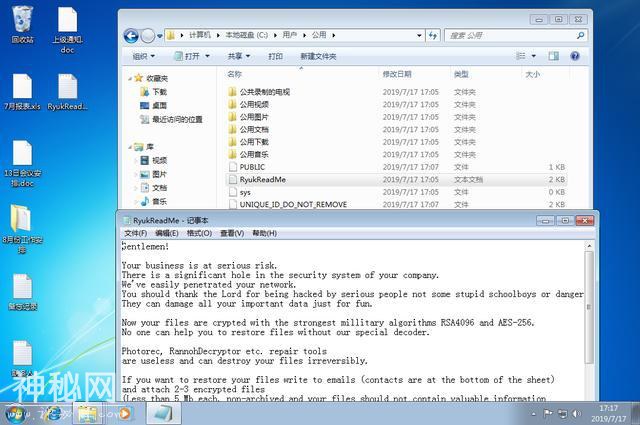
Task: Toggle the preview pane icon in Explorer
Action: point(553,56)
